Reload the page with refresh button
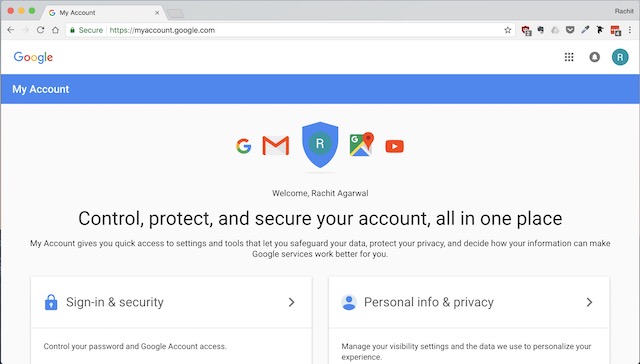640x364 pixels. coord(40,30)
